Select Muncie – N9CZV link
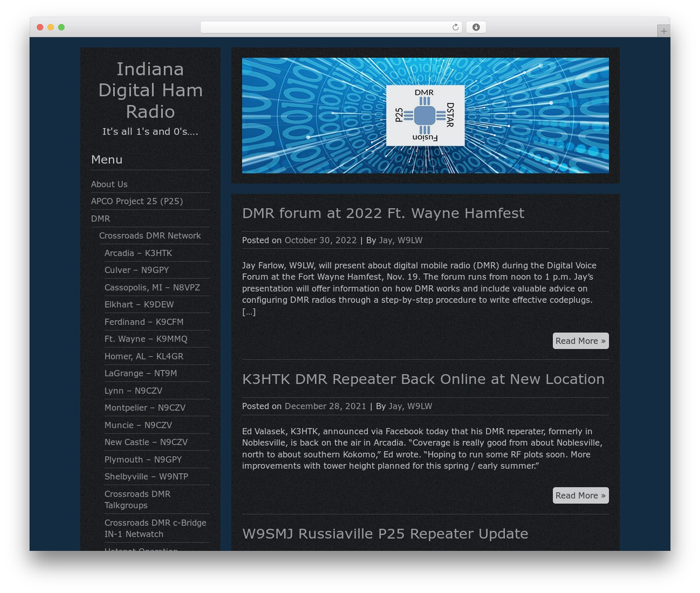700x593 pixels. (138, 426)
